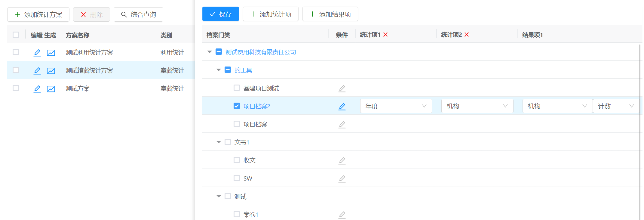Image resolution: width=644 pixels, height=220 pixels.
Task: Edit the 测试馆藏统计方案 plan with pencil icon
Action: (37, 71)
